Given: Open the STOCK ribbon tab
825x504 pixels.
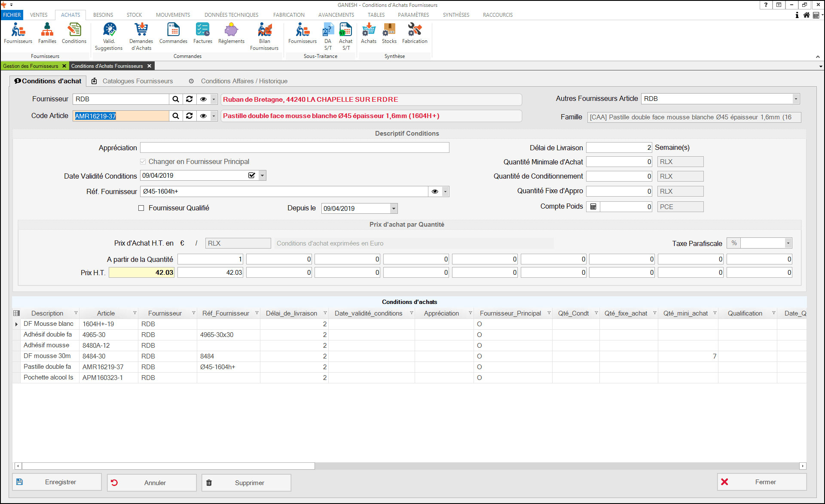Looking at the screenshot, I should click(x=134, y=15).
